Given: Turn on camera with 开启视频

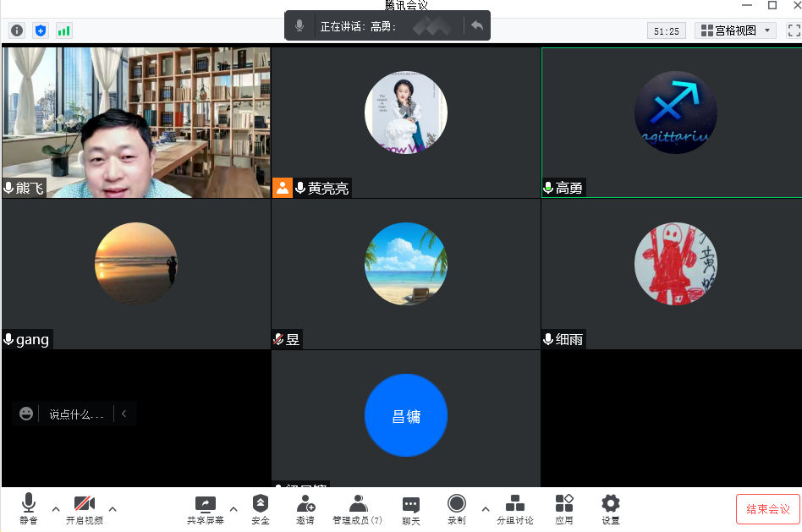Looking at the screenshot, I should pos(84,509).
